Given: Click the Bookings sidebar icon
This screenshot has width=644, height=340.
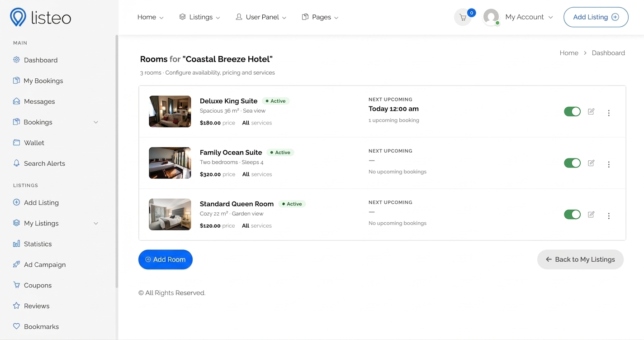Looking at the screenshot, I should coord(16,122).
